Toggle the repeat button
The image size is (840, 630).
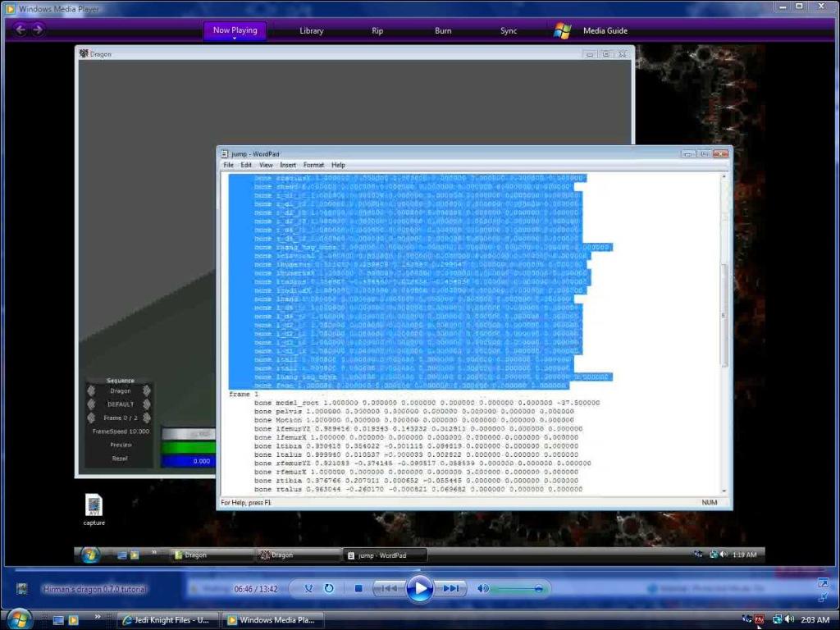pyautogui.click(x=329, y=588)
